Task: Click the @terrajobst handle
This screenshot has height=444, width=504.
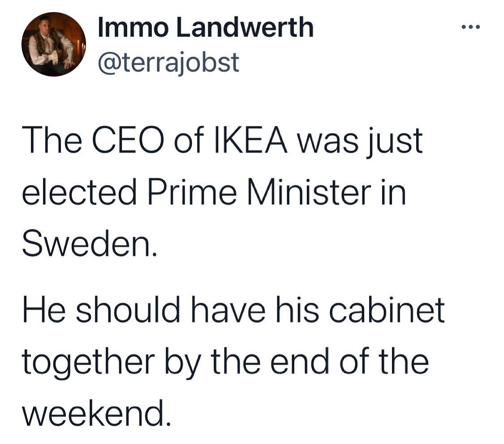Action: 168,62
